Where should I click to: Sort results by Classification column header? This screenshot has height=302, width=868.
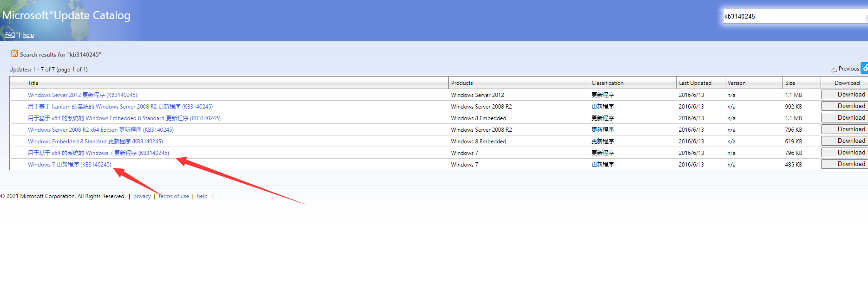[x=607, y=83]
